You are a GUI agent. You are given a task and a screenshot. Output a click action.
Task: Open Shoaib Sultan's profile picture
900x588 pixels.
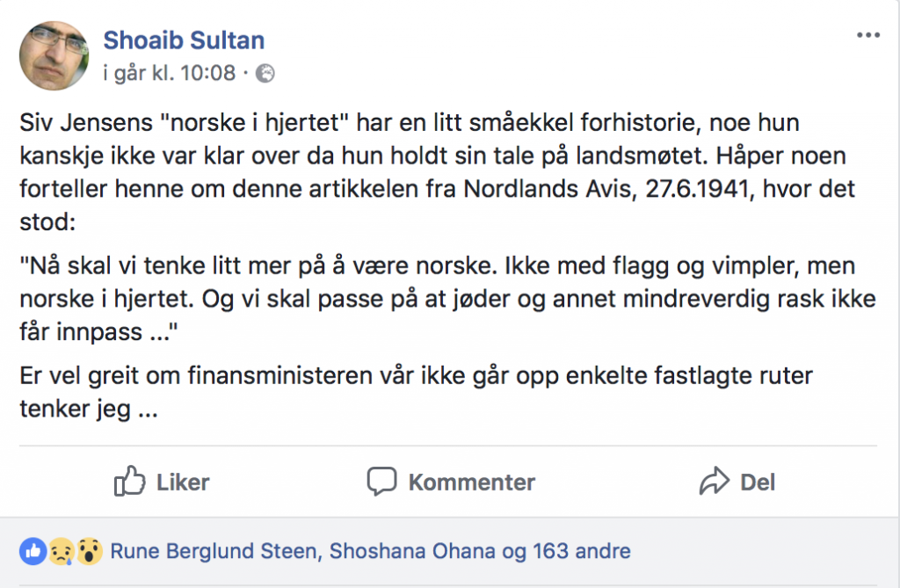click(54, 55)
